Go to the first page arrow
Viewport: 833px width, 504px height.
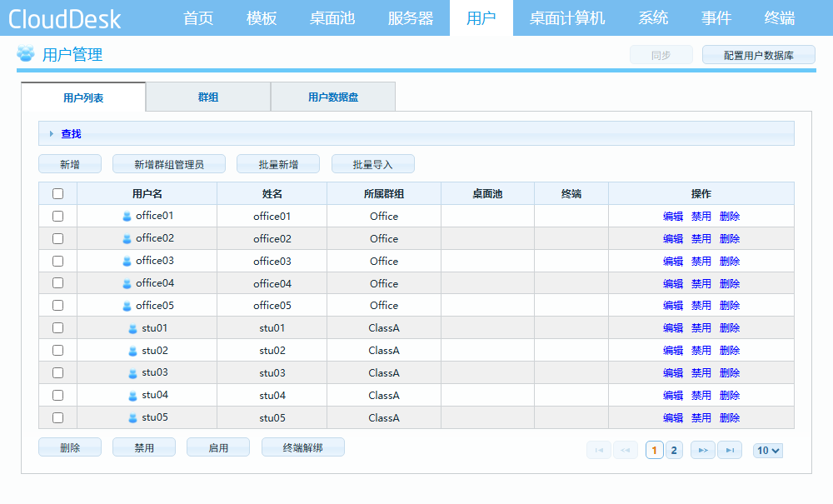click(599, 451)
